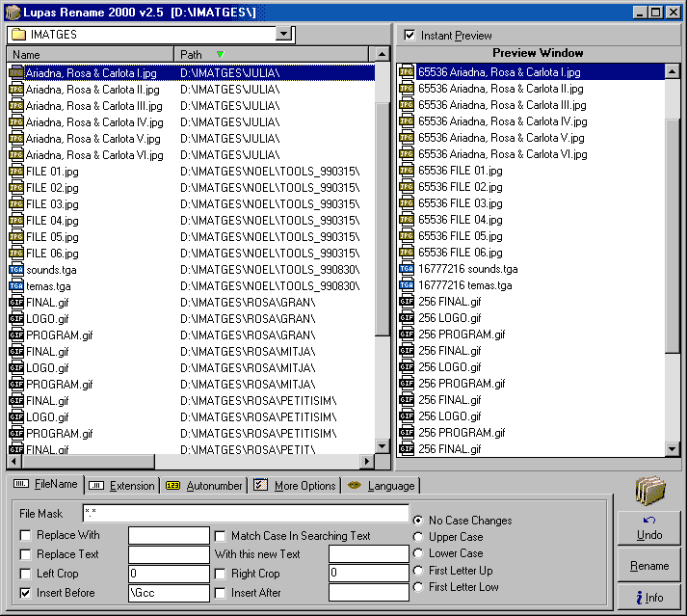Click into the File Mask input field
The width and height of the screenshot is (687, 616).
245,514
